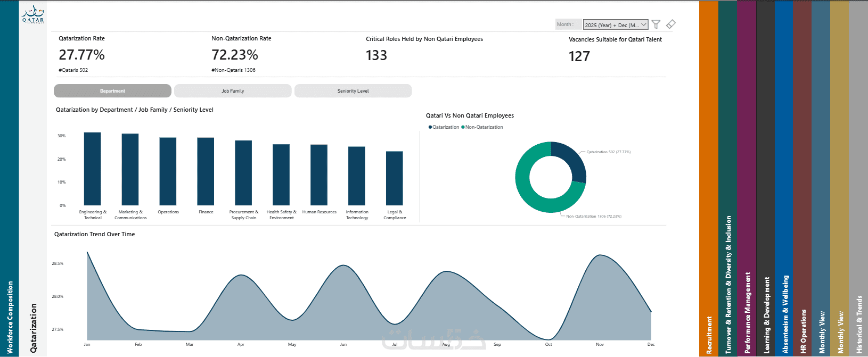
Task: Click the Qatarization navy donut segment
Action: click(x=570, y=160)
